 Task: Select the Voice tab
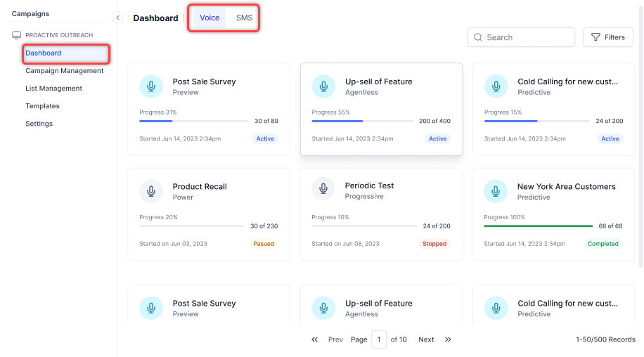[210, 18]
